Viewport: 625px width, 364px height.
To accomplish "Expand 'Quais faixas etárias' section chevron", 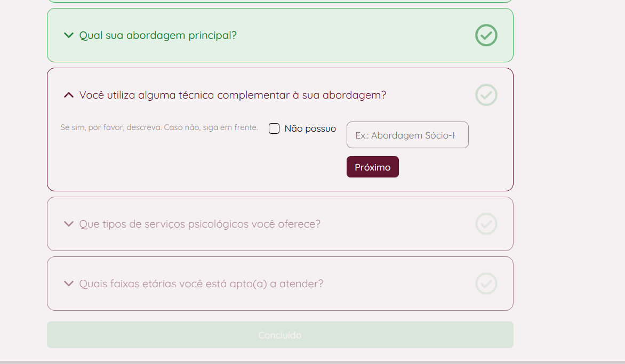I will tap(68, 284).
